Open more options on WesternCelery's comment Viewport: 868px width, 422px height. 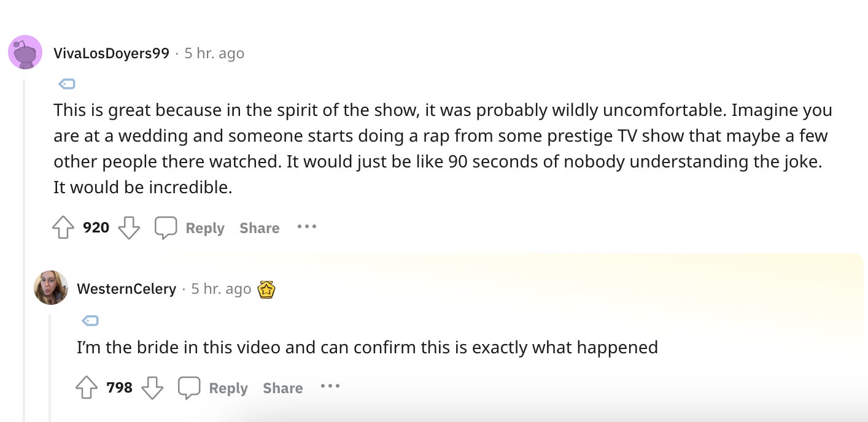330,386
